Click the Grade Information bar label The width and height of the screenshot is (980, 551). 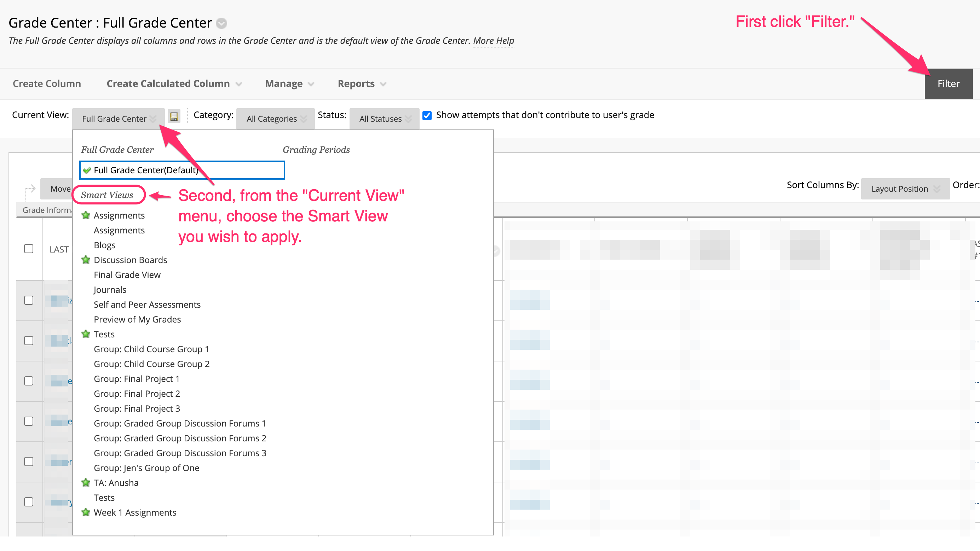47,210
